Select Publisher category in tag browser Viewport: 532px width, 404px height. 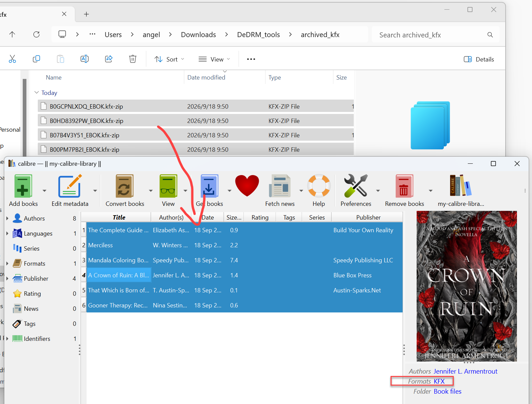[x=36, y=278]
